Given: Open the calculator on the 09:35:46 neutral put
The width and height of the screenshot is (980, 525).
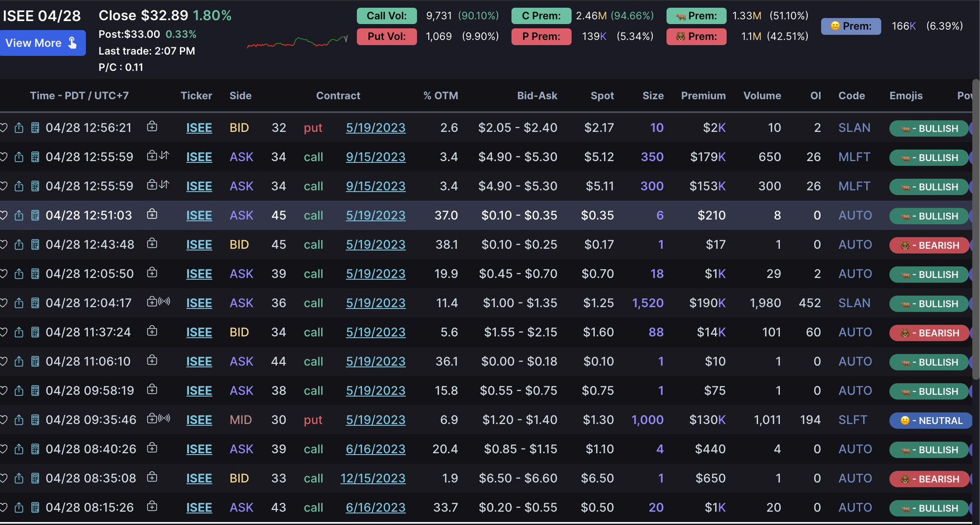Looking at the screenshot, I should pos(34,420).
